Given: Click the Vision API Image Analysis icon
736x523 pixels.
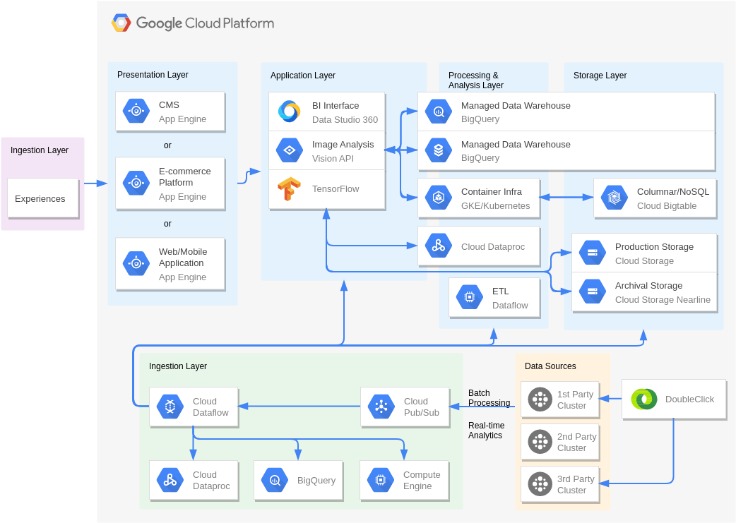Looking at the screenshot, I should [x=289, y=150].
